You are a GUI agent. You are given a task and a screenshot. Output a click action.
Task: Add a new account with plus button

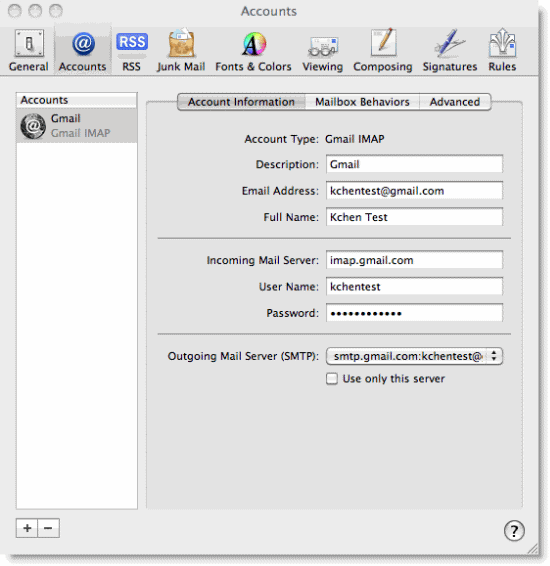pyautogui.click(x=27, y=528)
